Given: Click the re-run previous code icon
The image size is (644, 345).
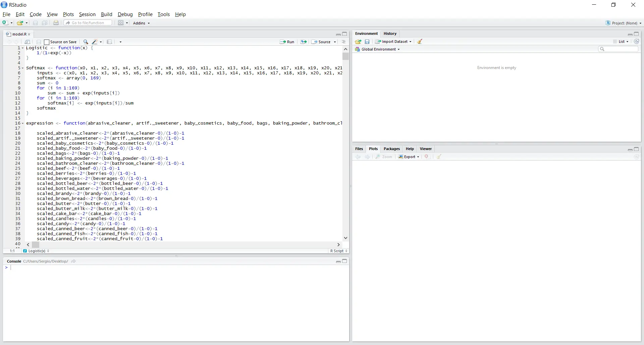Looking at the screenshot, I should coord(304,42).
